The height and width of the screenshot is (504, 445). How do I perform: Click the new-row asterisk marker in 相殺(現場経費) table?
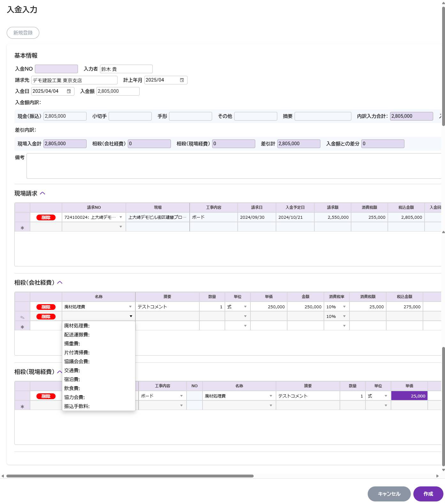pos(22,406)
